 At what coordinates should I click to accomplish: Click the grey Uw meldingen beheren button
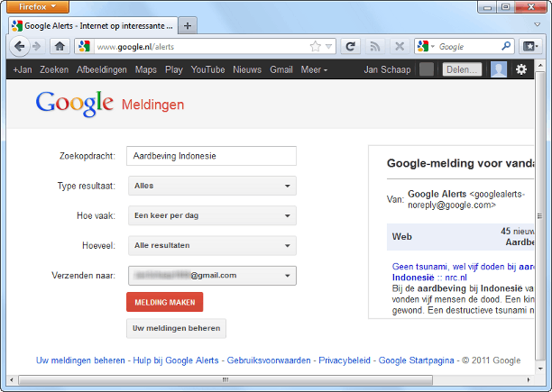pyautogui.click(x=177, y=328)
